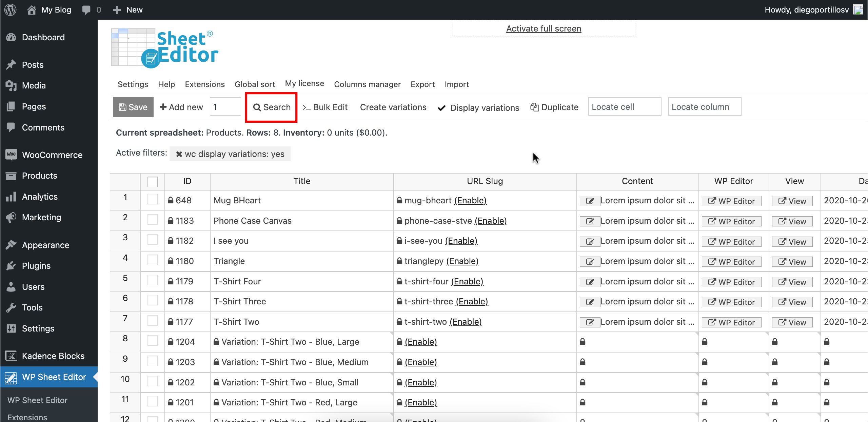Open the Export menu
Image resolution: width=868 pixels, height=422 pixels.
422,84
